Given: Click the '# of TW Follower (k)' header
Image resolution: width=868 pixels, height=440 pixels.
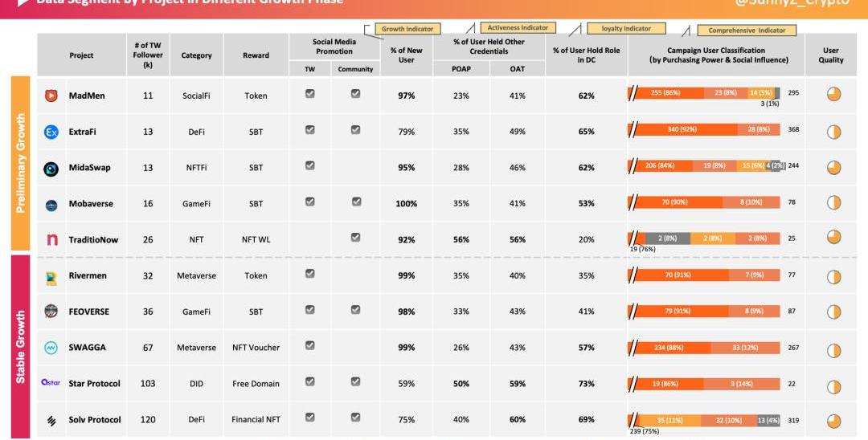Looking at the screenshot, I should click(148, 55).
